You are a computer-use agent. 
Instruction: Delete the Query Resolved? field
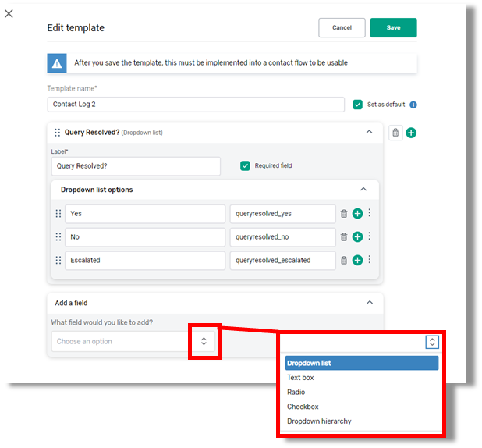pyautogui.click(x=395, y=133)
